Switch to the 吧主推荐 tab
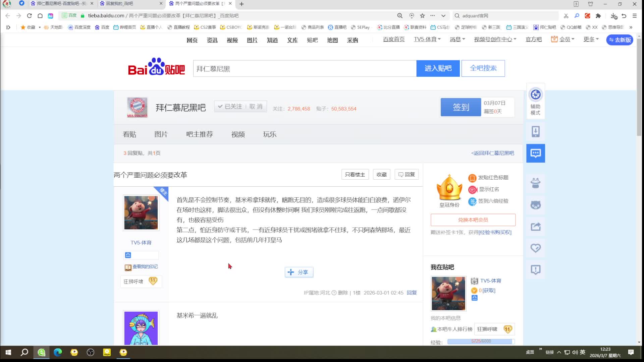This screenshot has height=362, width=644. [199, 134]
